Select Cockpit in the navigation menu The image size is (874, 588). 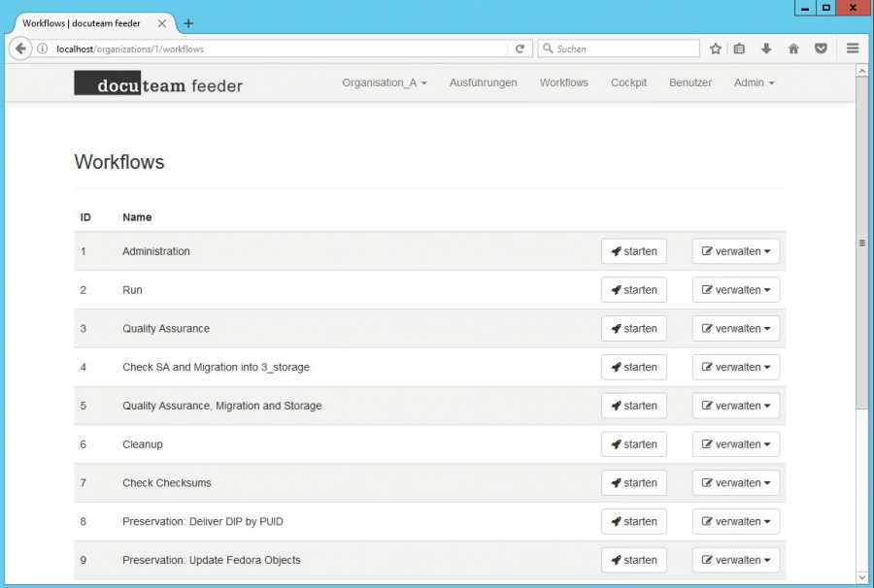click(x=628, y=82)
